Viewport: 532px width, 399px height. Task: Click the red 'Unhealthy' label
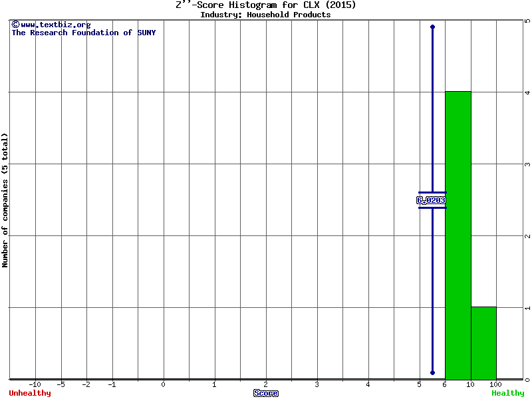30,393
